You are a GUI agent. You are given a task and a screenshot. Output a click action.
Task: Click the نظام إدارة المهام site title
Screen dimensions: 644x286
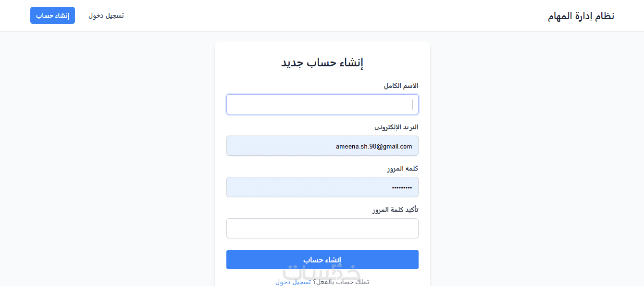581,16
